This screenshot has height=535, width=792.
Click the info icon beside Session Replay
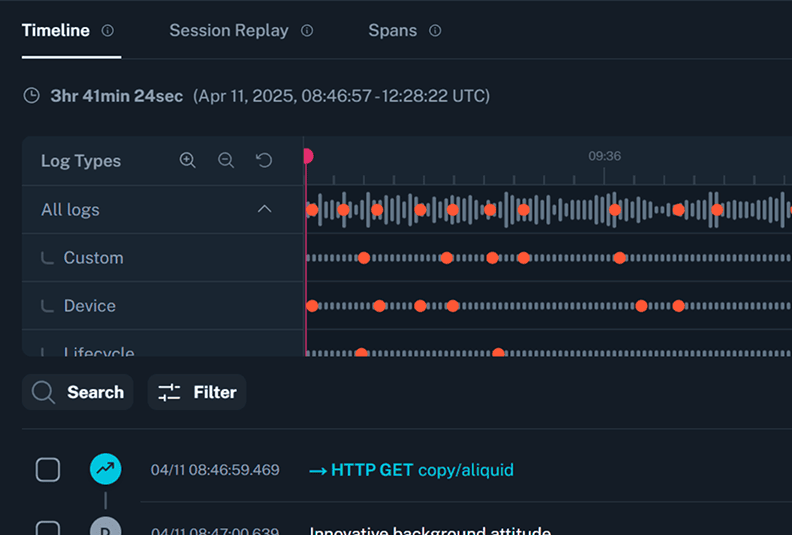click(x=307, y=31)
